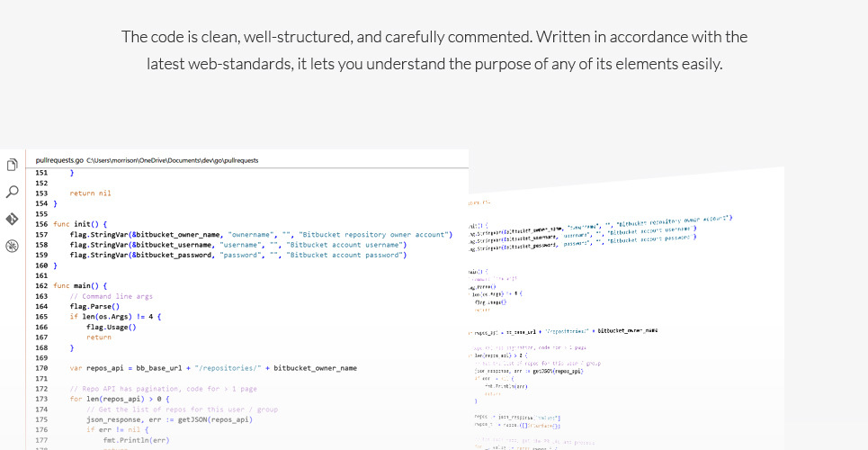Open the Explorer files icon in sidebar
Screen dimensions: 868x450
pyautogui.click(x=13, y=165)
